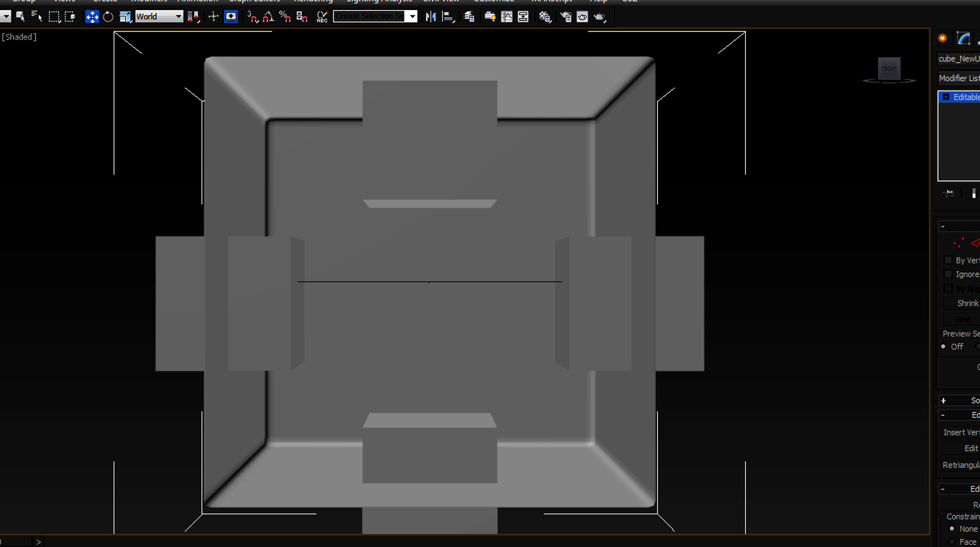Open the Curve Editor
Viewport: 980px width, 547px height.
[506, 16]
